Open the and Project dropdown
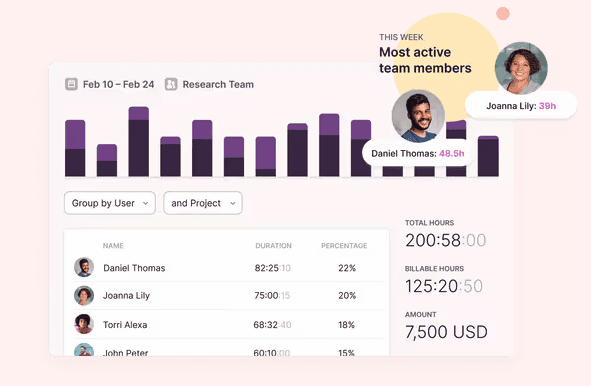Image resolution: width=591 pixels, height=386 pixels. click(203, 203)
